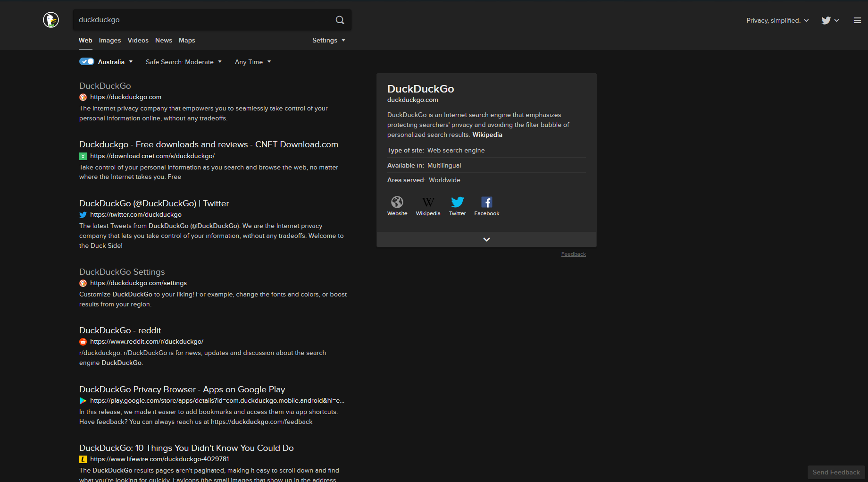Click the Twitter favicon beside twitter.com/duckduckgo

point(83,215)
